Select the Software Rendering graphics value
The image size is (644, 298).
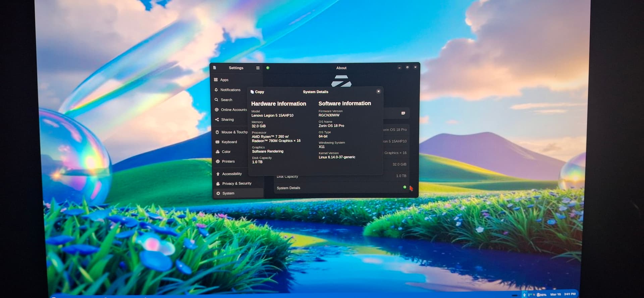coord(268,151)
